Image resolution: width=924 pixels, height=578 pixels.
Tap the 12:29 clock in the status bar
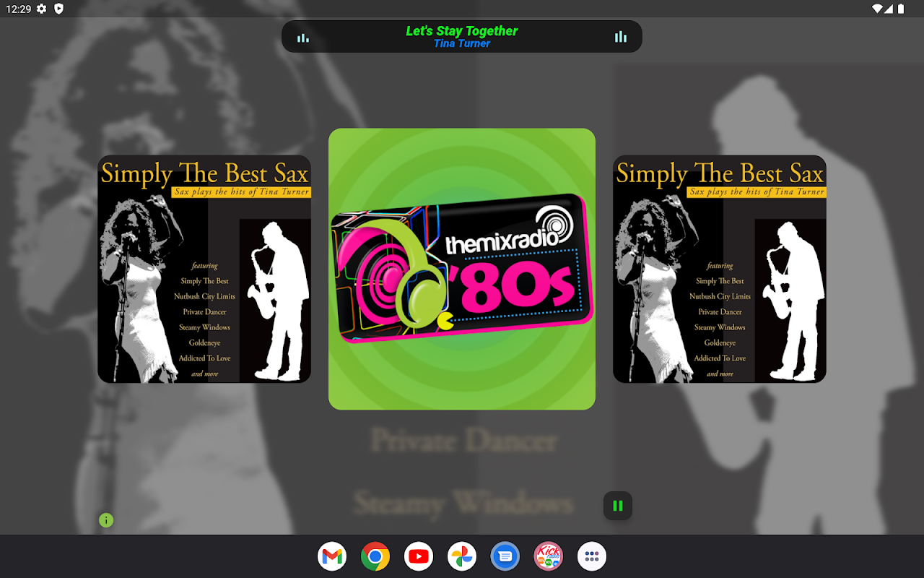18,9
